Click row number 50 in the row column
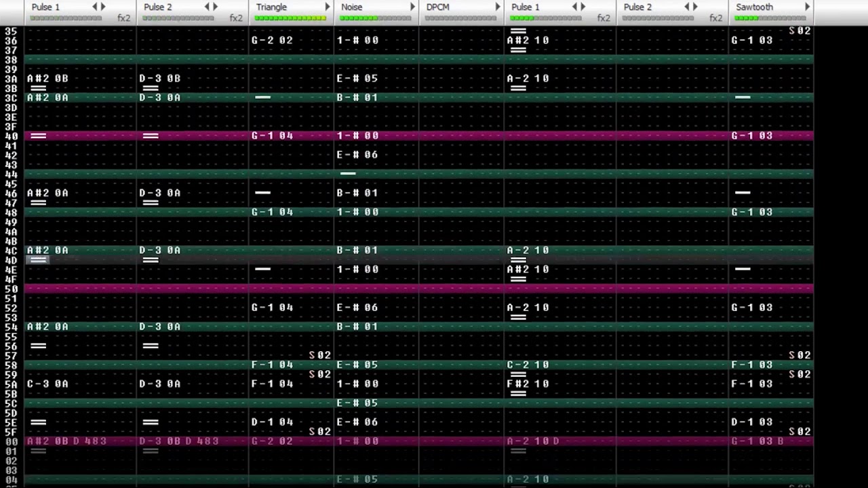The width and height of the screenshot is (868, 488). (11, 289)
